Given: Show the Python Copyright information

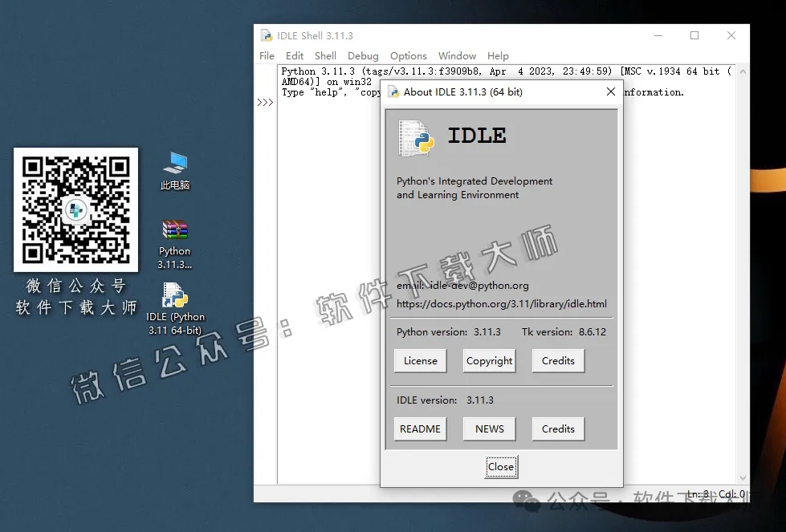Looking at the screenshot, I should coord(489,361).
